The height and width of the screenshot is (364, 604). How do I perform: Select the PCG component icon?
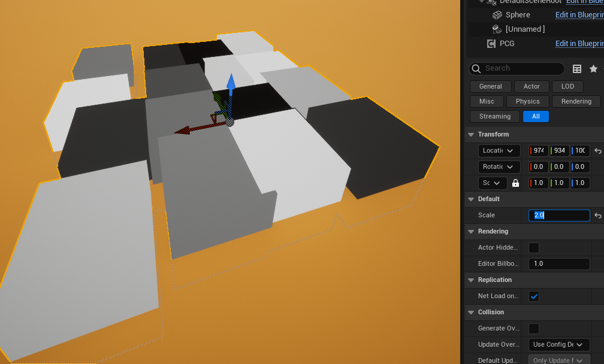(491, 44)
